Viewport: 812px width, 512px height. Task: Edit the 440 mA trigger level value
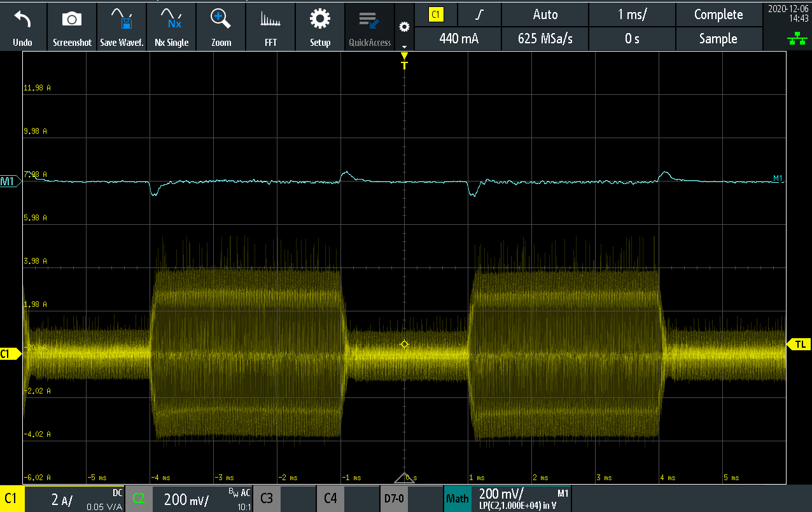(x=458, y=39)
